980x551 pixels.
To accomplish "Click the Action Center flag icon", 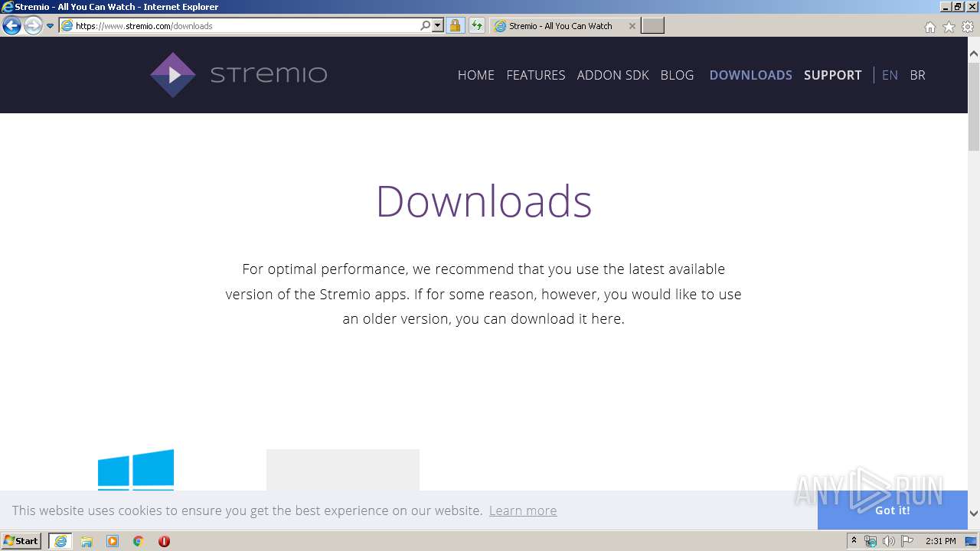I will pyautogui.click(x=907, y=541).
